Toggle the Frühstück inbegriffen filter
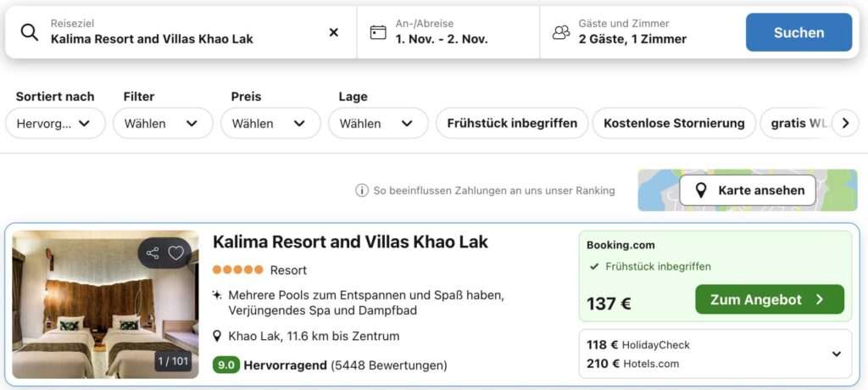Image resolution: width=868 pixels, height=390 pixels. point(512,123)
